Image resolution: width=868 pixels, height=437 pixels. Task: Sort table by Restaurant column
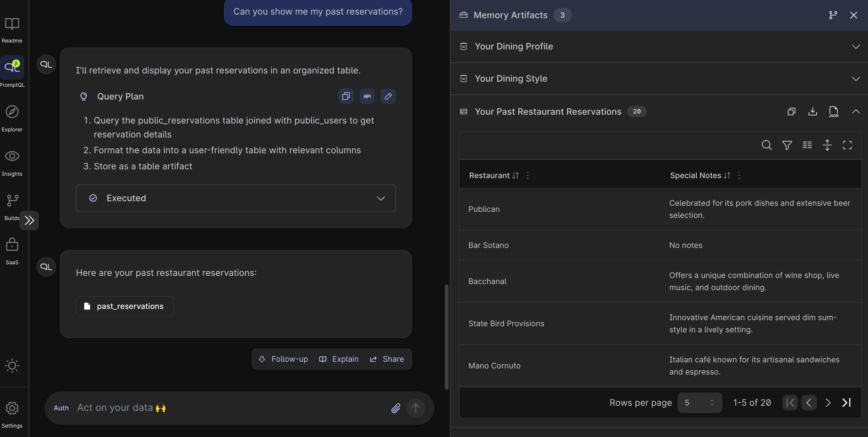coord(515,175)
